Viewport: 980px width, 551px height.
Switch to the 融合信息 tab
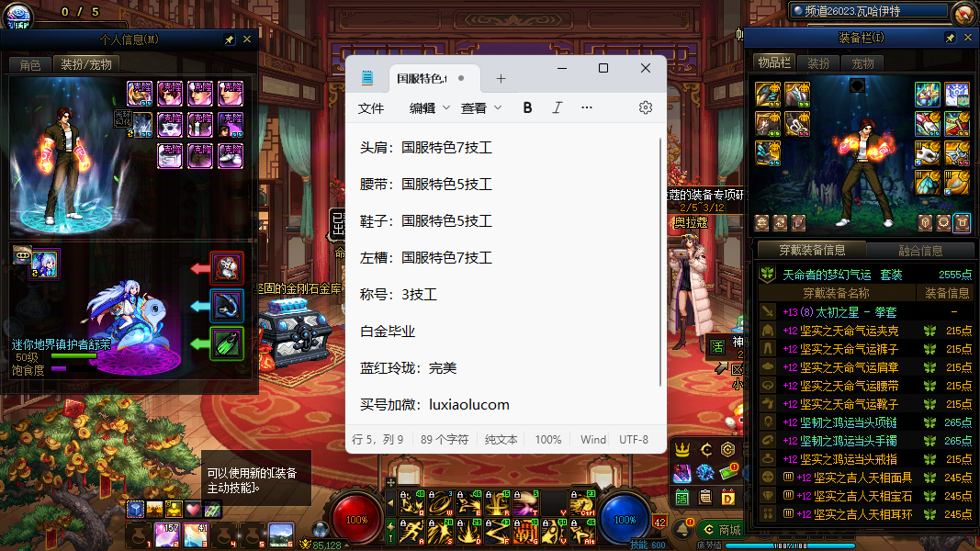[918, 250]
